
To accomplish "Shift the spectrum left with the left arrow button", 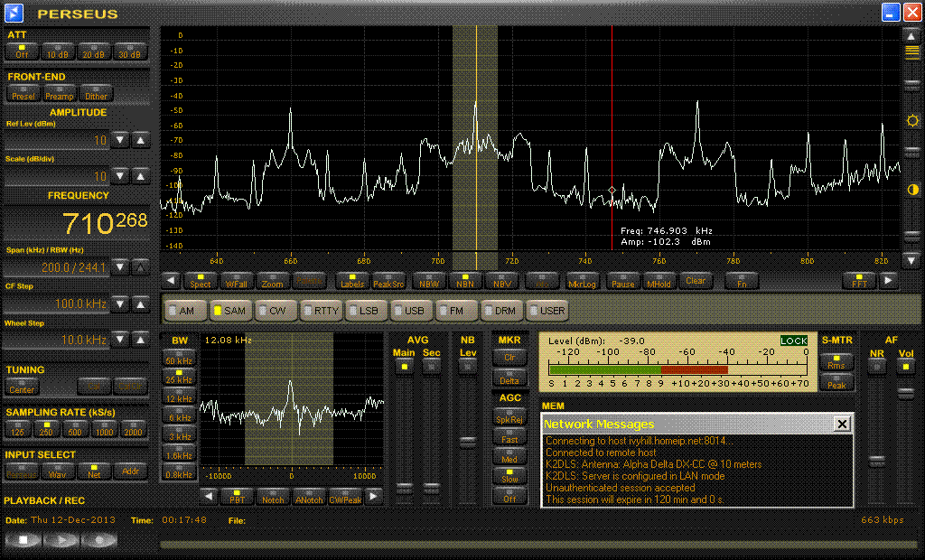I will (x=171, y=281).
